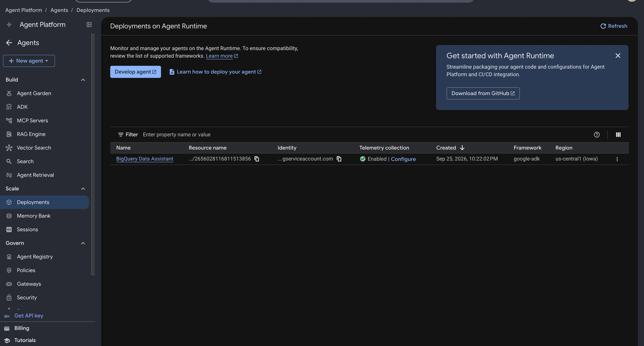Collapse the Govern section
Screen dimensions: 644x346
tap(83, 243)
